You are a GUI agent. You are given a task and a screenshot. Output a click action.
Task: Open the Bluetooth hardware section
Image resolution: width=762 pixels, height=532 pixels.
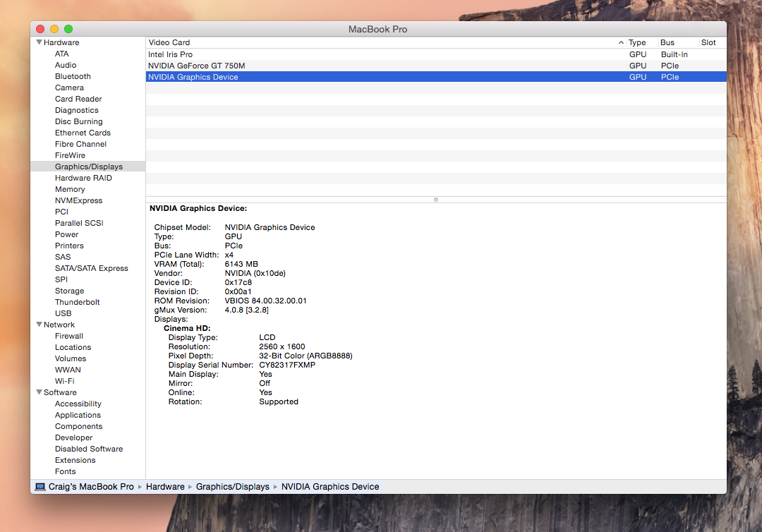click(73, 76)
